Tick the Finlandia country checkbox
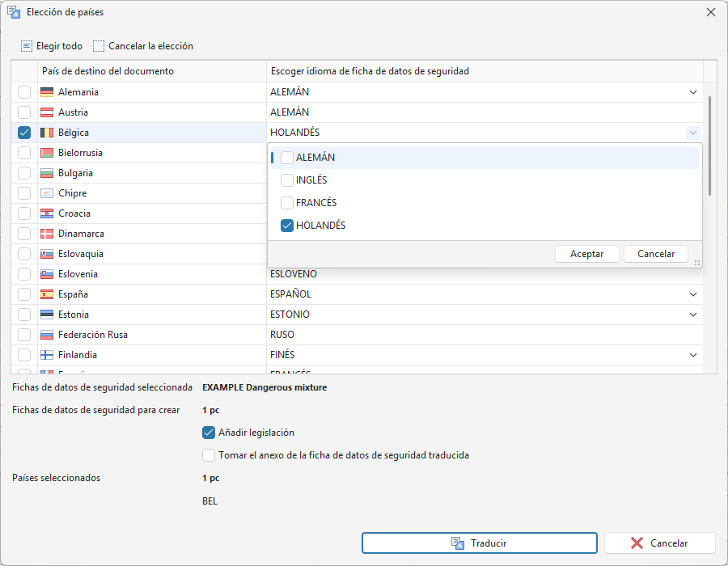 (24, 355)
